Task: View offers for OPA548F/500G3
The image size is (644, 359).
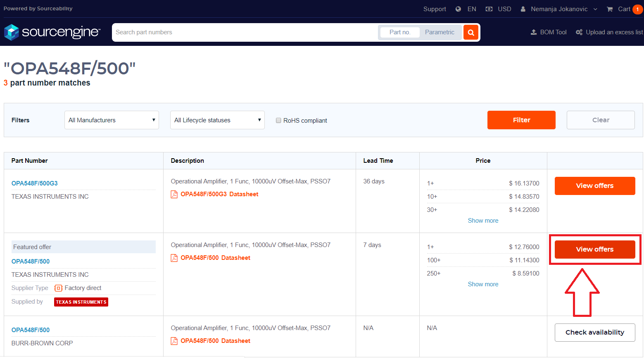Action: (x=595, y=186)
